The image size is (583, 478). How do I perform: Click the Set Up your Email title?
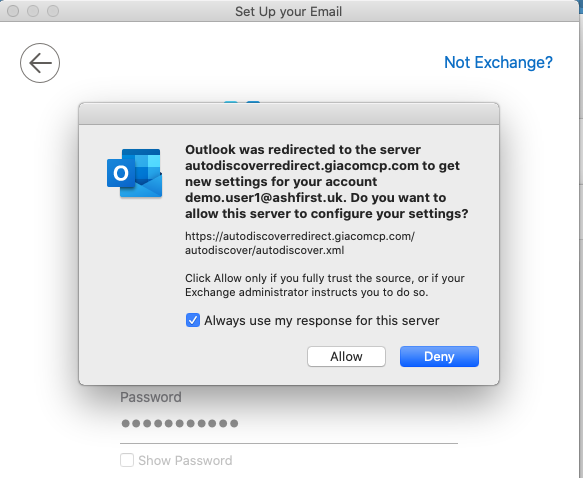click(288, 12)
